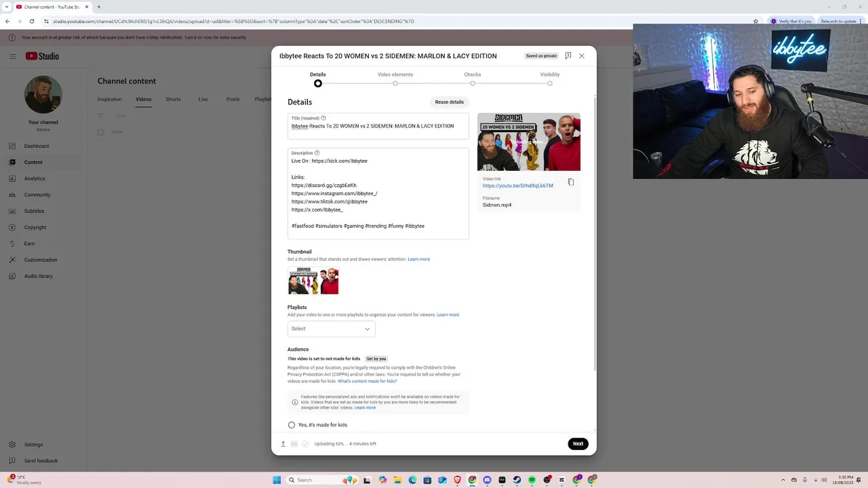
Task: Close the upload dialog with the X
Action: [x=582, y=56]
